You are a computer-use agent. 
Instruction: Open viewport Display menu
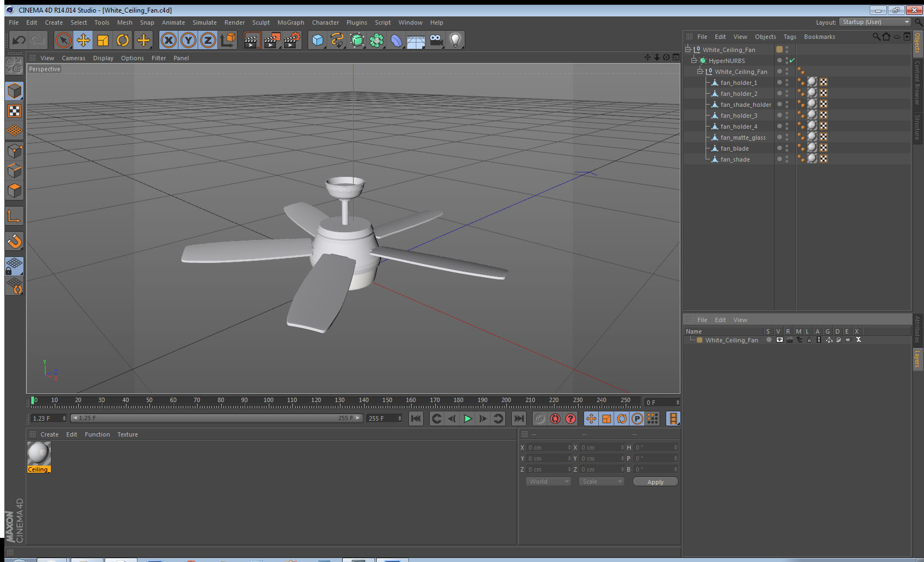click(x=103, y=58)
